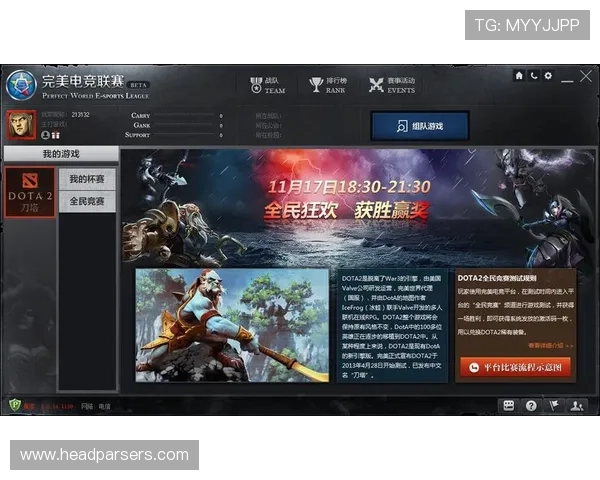600x480 pixels.
Task: Click the Support rating bar
Action: click(184, 135)
